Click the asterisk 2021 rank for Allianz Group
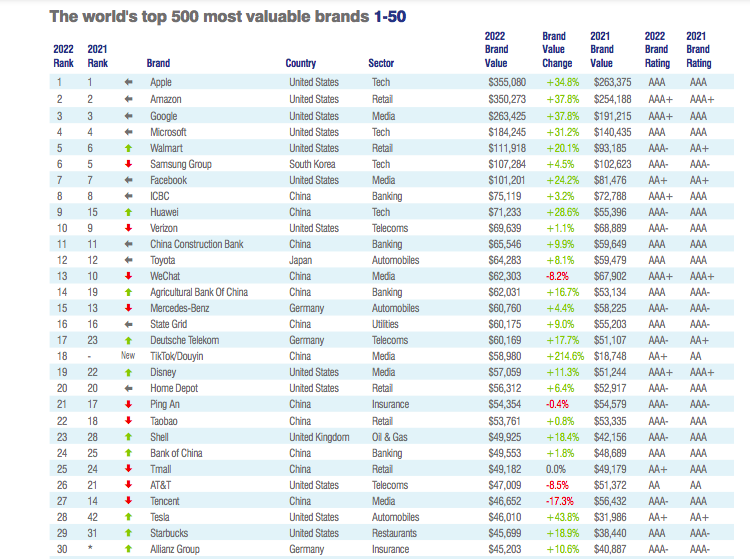 pyautogui.click(x=90, y=548)
